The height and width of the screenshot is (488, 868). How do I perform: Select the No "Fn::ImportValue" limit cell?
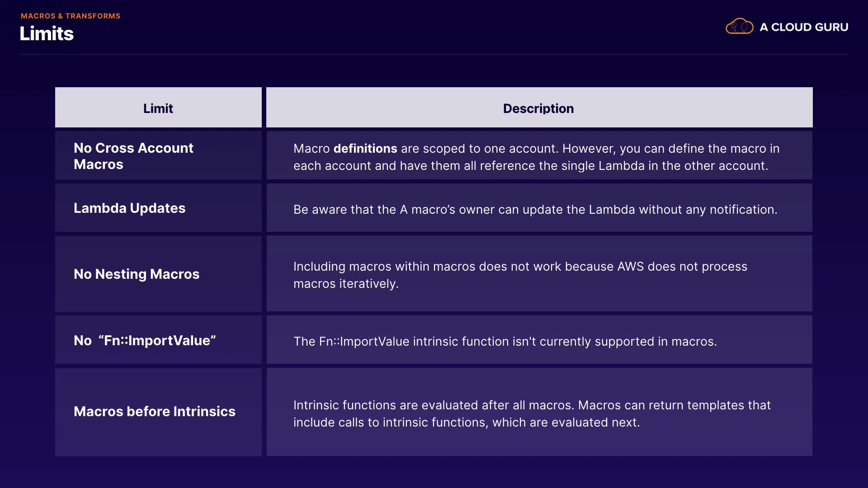tap(145, 341)
